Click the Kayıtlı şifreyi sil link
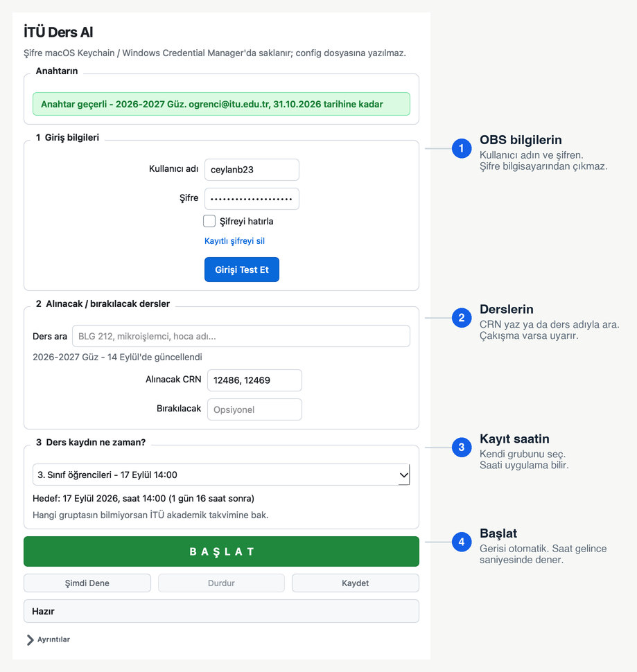 pos(234,241)
